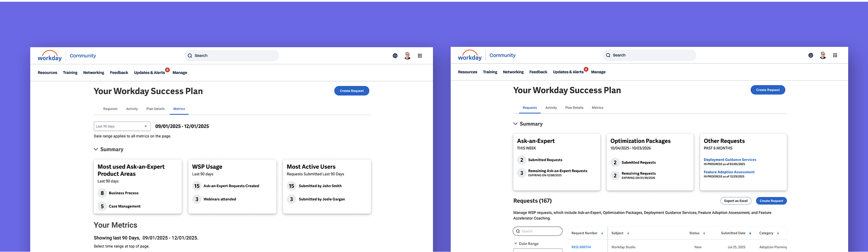Open the Manage menu in the right window
Viewport: 868px width, 252px height.
[x=598, y=72]
